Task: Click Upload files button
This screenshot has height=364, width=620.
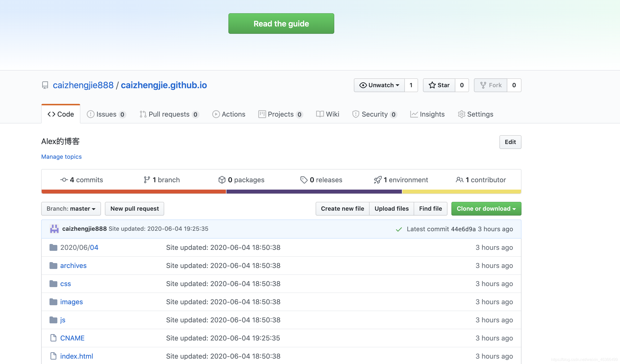Action: (x=392, y=208)
